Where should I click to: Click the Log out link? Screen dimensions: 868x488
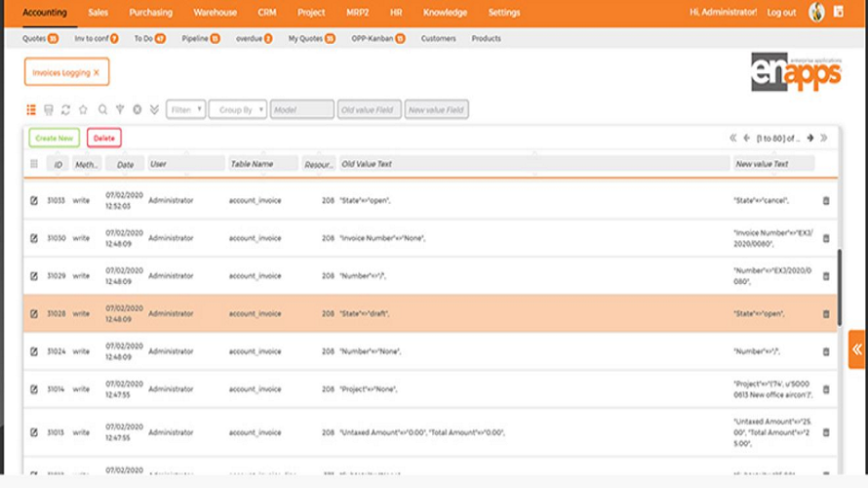(x=781, y=12)
